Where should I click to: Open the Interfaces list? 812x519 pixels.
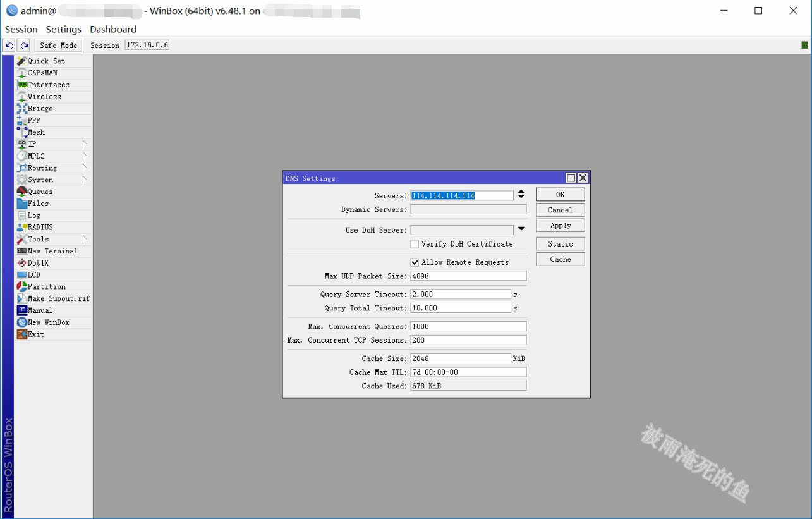pos(48,85)
